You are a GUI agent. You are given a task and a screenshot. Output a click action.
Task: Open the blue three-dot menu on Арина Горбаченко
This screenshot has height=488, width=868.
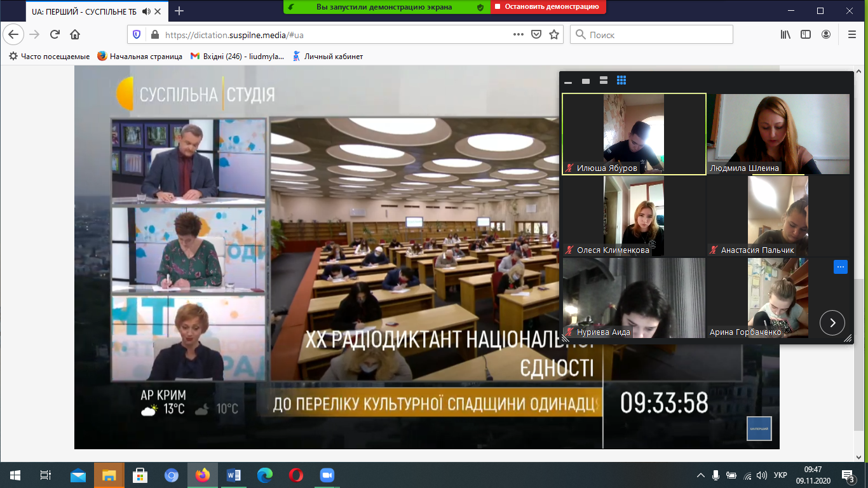coord(841,267)
